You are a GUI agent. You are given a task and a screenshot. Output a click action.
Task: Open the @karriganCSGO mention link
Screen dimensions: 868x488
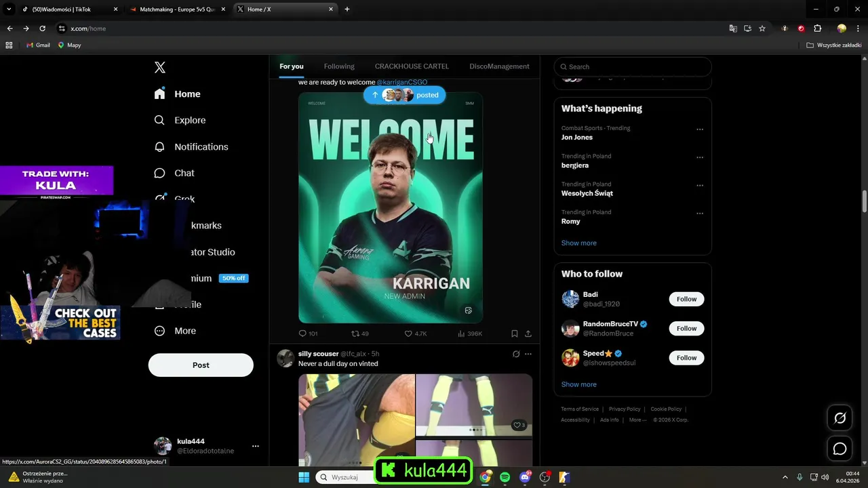coord(402,82)
